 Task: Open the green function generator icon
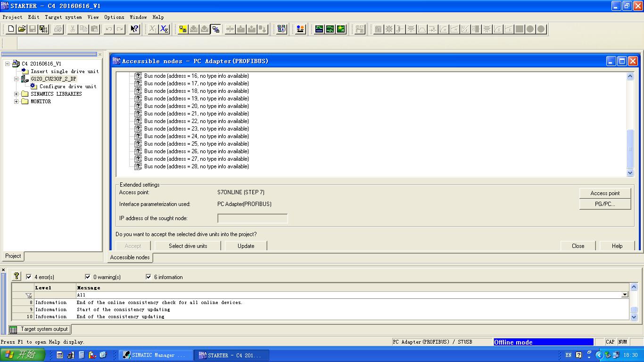[x=330, y=29]
